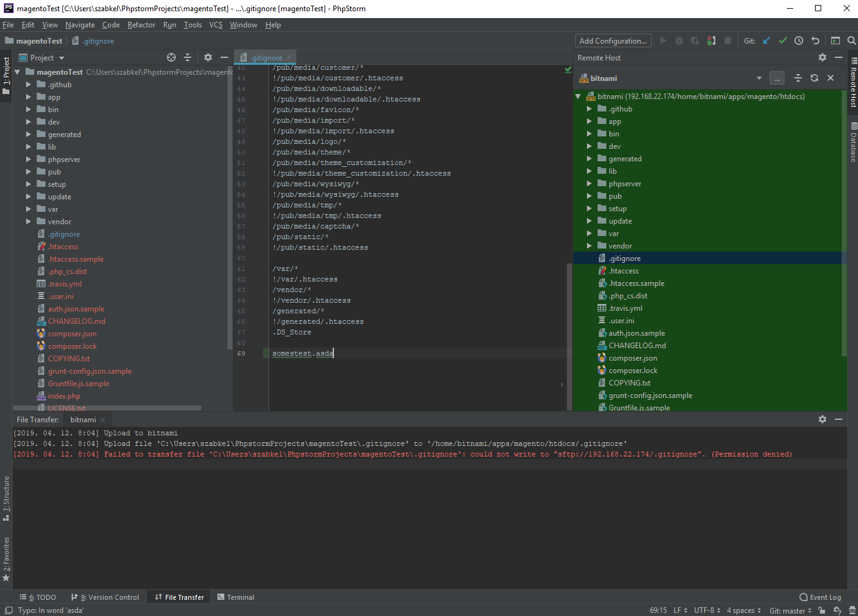Click the Git Commit checkmark icon
Screen dimensions: 858x616
coord(783,40)
